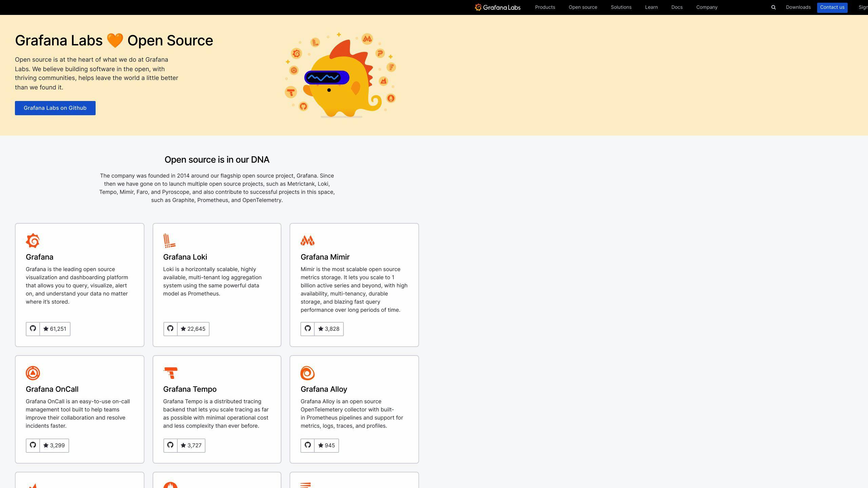
Task: Click the Grafana Labs logo in navbar
Action: tap(497, 7)
